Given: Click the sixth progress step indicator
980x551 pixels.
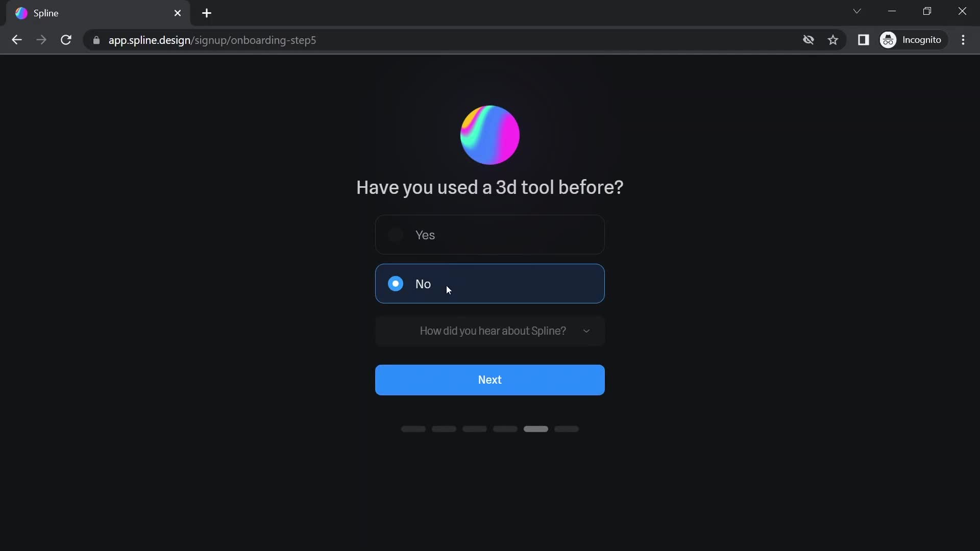Looking at the screenshot, I should point(568,428).
